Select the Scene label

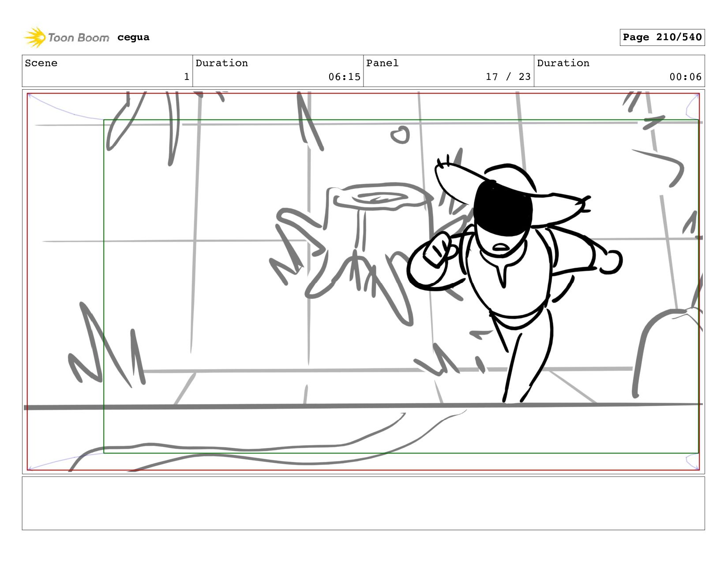(41, 63)
